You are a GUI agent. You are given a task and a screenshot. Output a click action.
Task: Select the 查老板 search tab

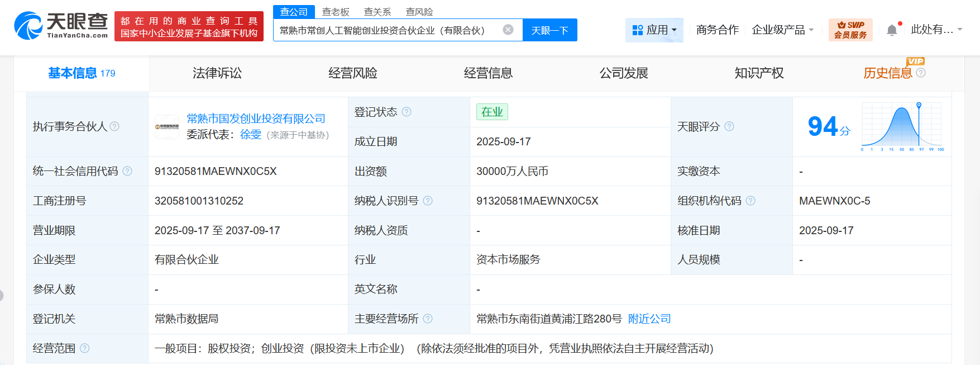(336, 12)
